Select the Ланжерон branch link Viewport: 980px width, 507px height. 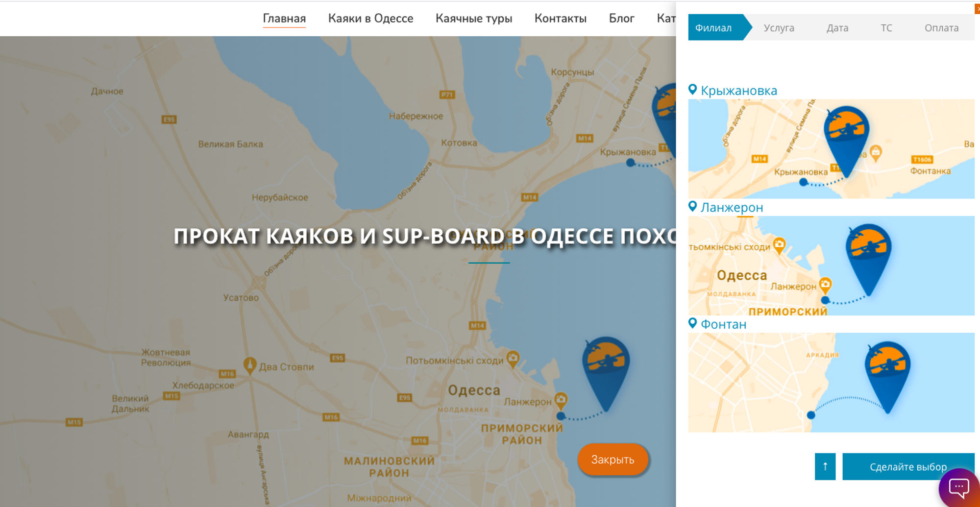[x=732, y=208]
